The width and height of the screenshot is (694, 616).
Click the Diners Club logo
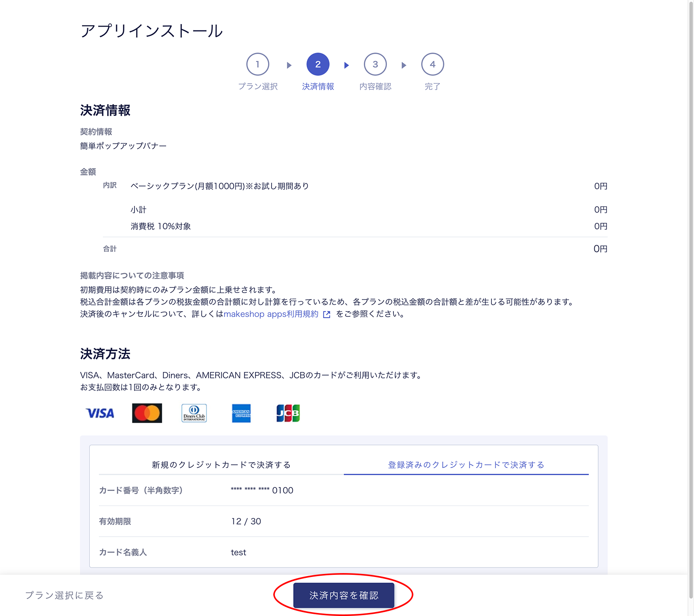coord(194,413)
